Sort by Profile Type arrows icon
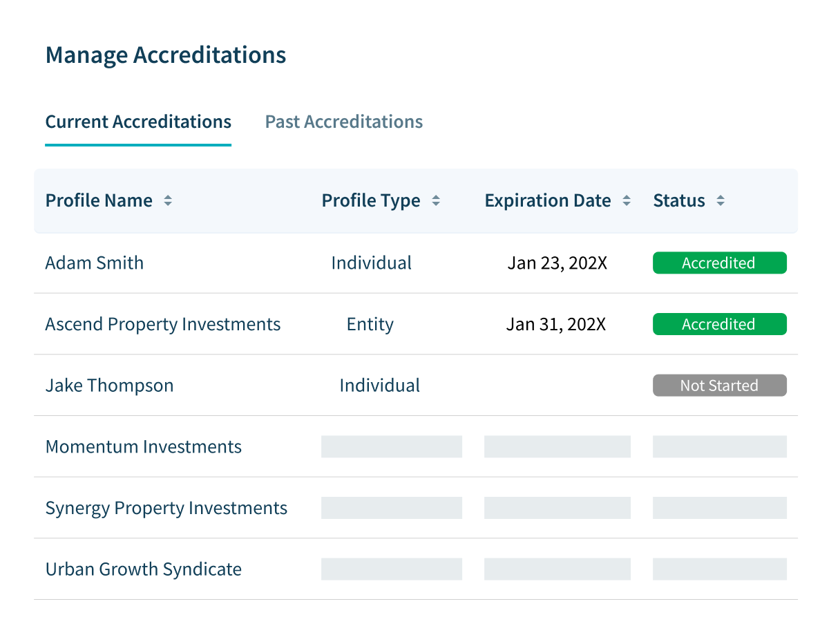820x644 pixels. (x=436, y=200)
